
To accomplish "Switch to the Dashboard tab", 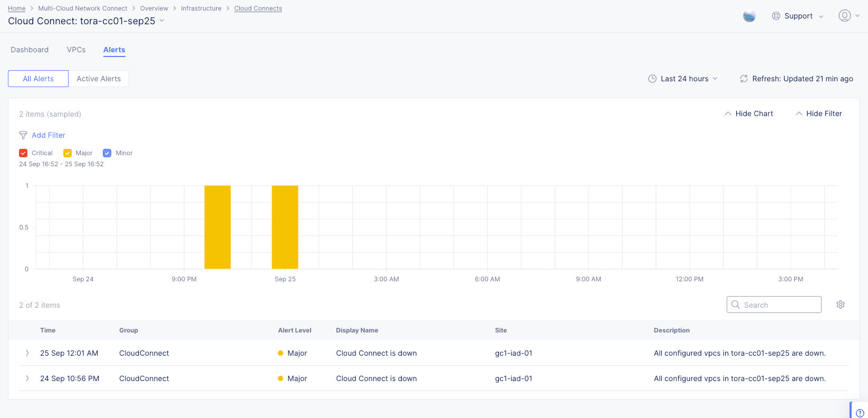I will click(30, 50).
